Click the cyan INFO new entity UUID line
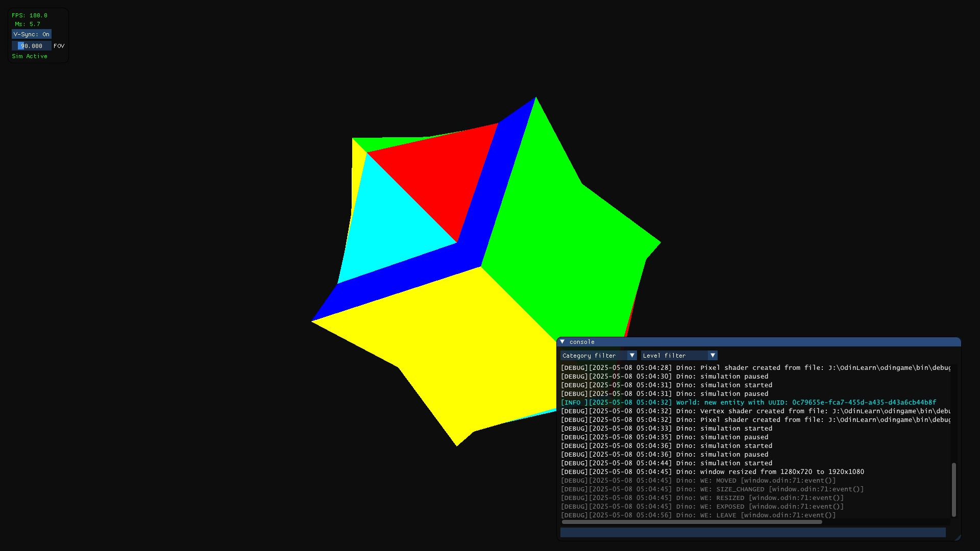Image resolution: width=980 pixels, height=551 pixels. click(748, 403)
